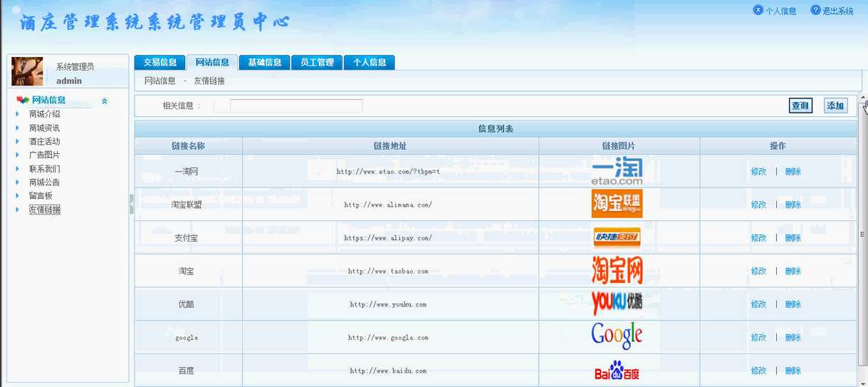The height and width of the screenshot is (387, 868).
Task: Click the 网站信息 section logo icon
Action: coord(23,100)
